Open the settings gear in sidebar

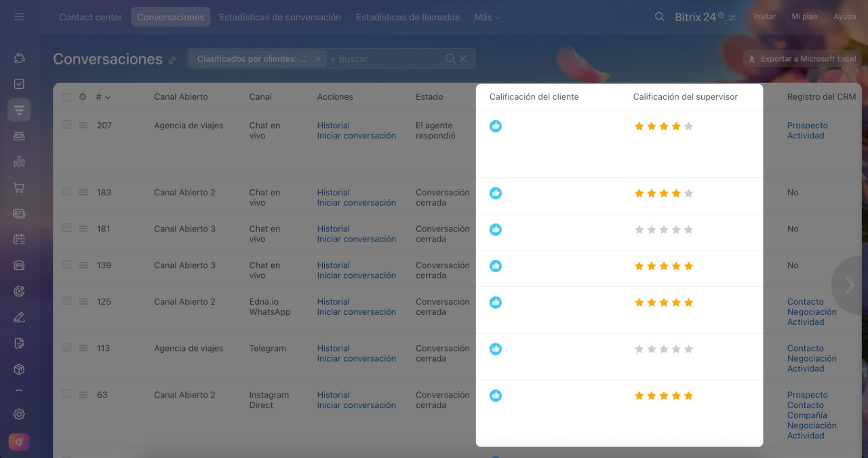click(19, 414)
